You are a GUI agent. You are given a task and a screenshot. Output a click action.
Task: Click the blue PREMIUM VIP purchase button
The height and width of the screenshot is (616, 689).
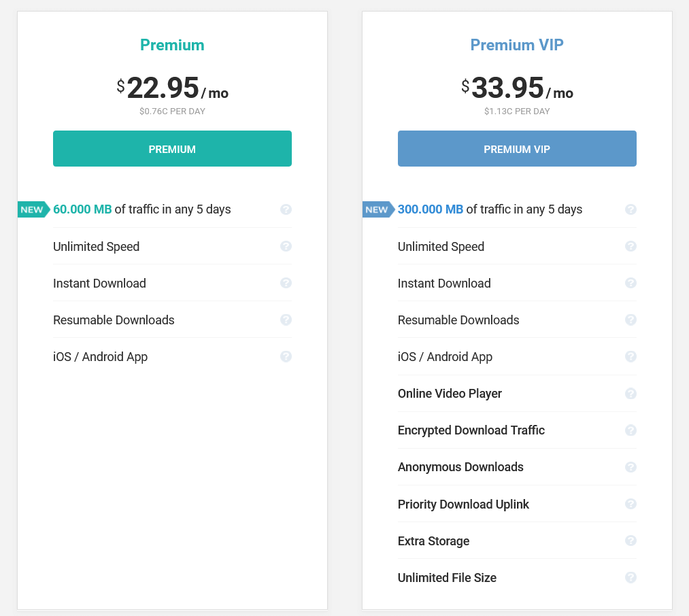click(x=517, y=149)
